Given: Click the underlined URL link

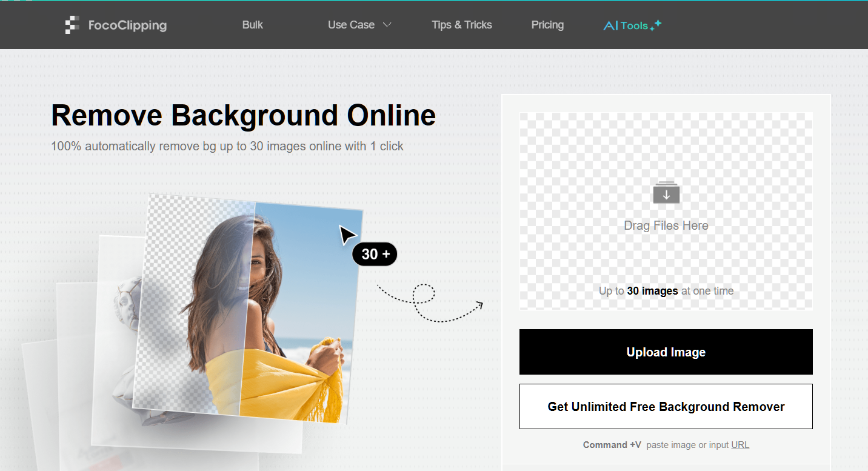Looking at the screenshot, I should click(740, 445).
